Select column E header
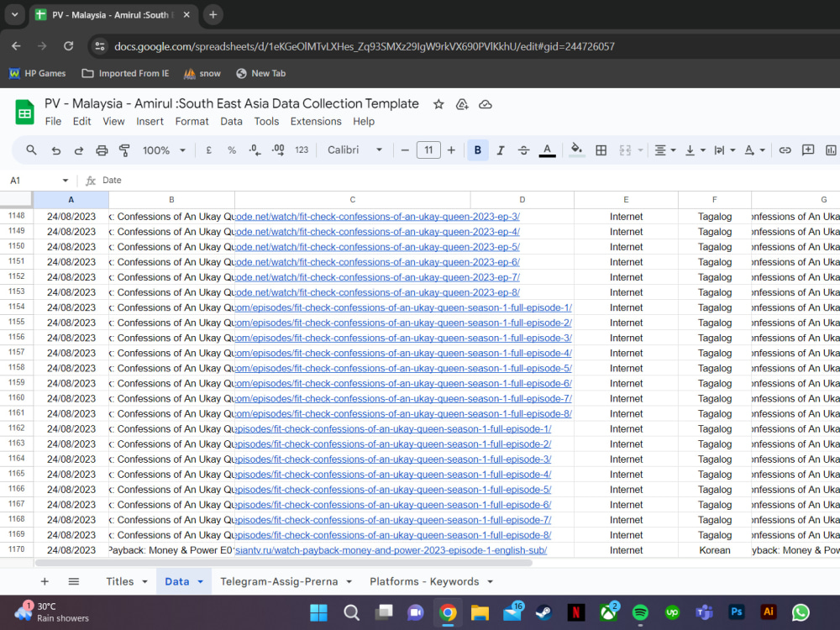The image size is (840, 630). [x=626, y=200]
